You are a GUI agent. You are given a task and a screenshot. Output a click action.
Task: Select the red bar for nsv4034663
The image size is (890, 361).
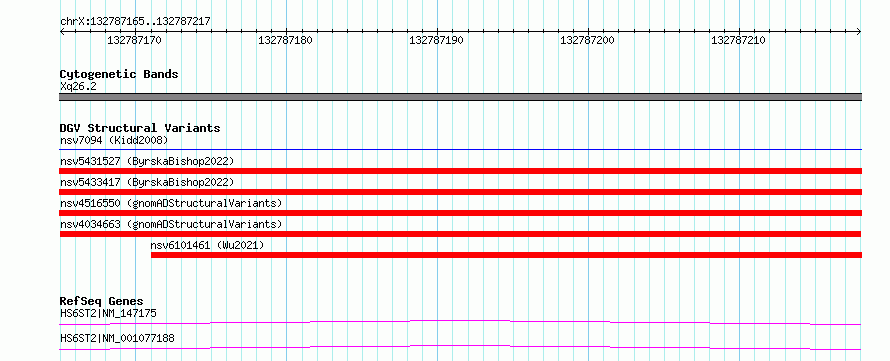pos(460,234)
